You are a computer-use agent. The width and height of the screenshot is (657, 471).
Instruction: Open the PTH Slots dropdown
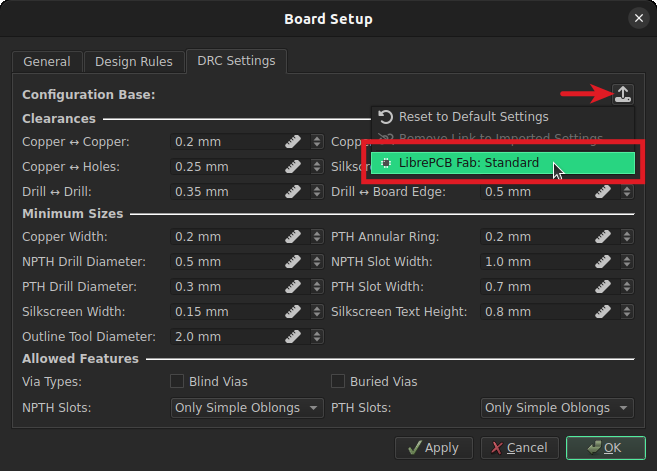[557, 408]
